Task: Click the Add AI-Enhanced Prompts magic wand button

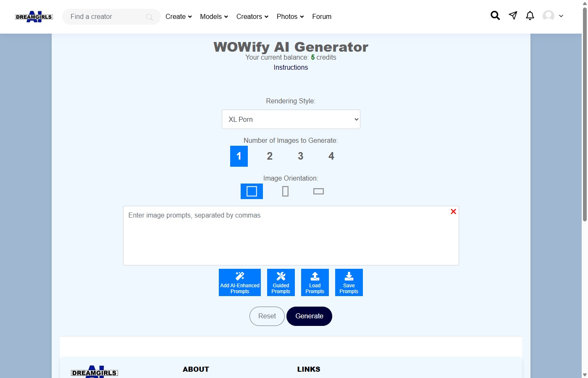Action: pyautogui.click(x=239, y=282)
